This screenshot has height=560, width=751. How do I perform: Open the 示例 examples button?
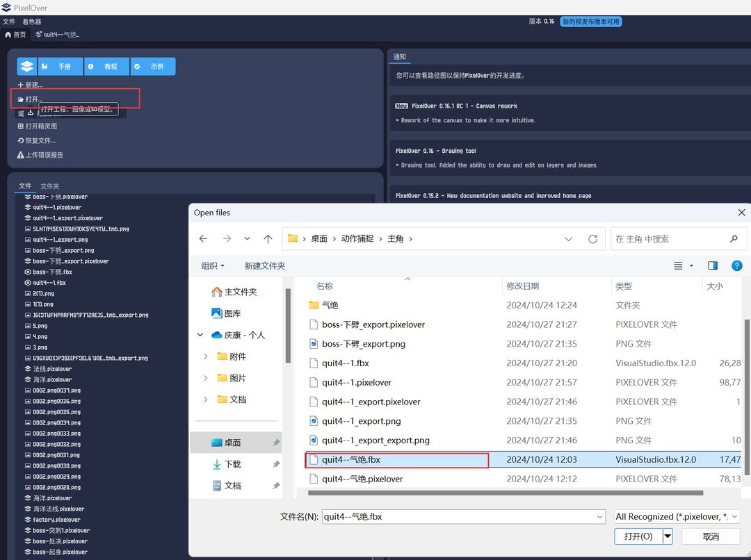pos(153,67)
